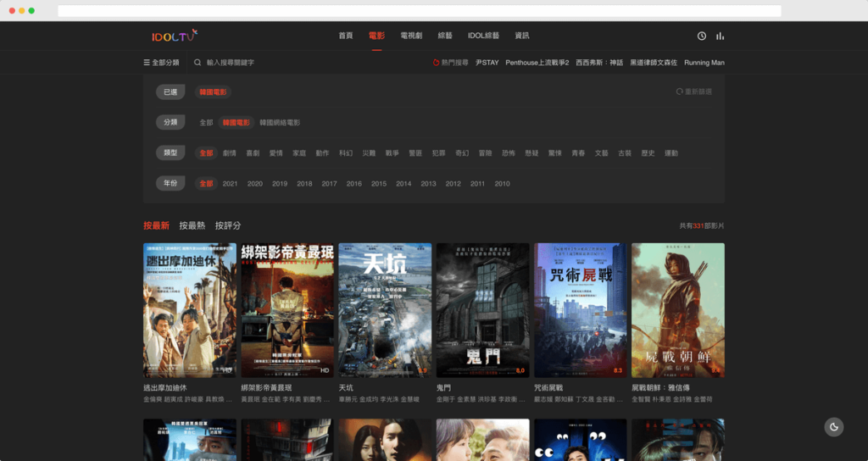Go to 首頁 in navigation
This screenshot has height=461, width=868.
point(346,36)
